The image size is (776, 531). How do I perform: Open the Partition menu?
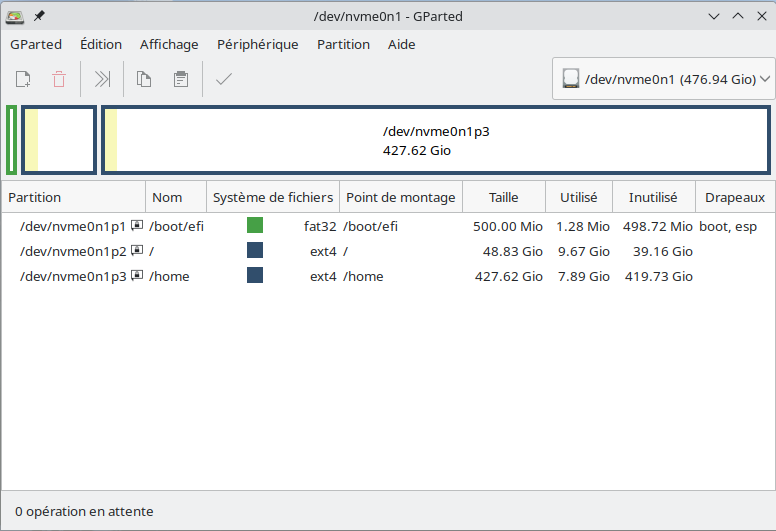tap(343, 45)
